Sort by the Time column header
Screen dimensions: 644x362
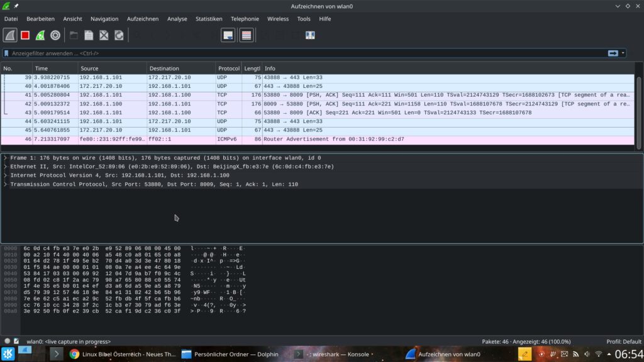(x=55, y=69)
